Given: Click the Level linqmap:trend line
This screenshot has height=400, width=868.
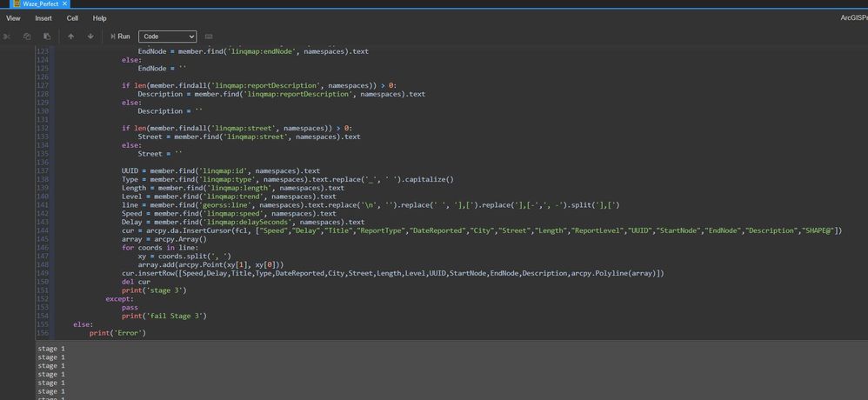Looking at the screenshot, I should (x=230, y=197).
